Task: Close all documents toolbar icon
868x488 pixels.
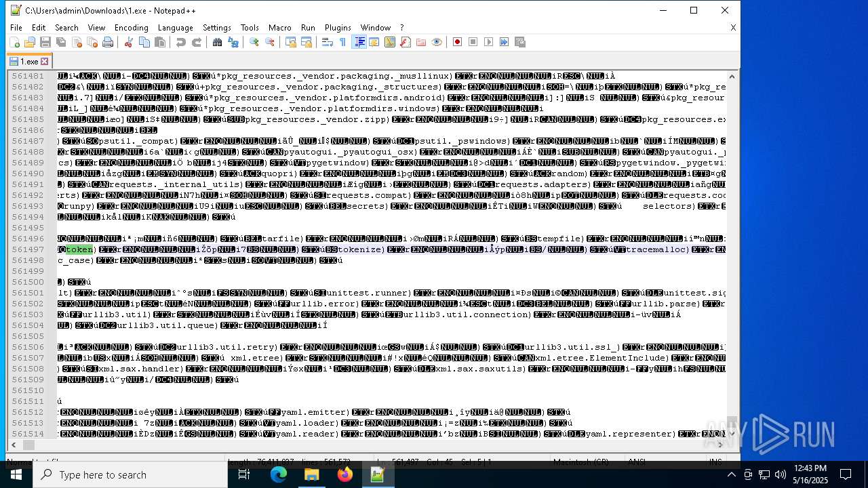Action: tap(92, 42)
